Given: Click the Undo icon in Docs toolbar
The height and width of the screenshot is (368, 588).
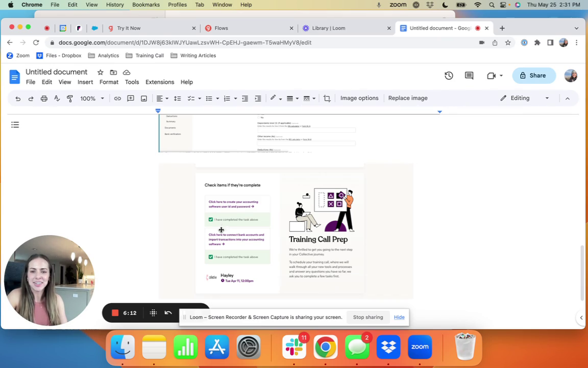Looking at the screenshot, I should (x=18, y=98).
